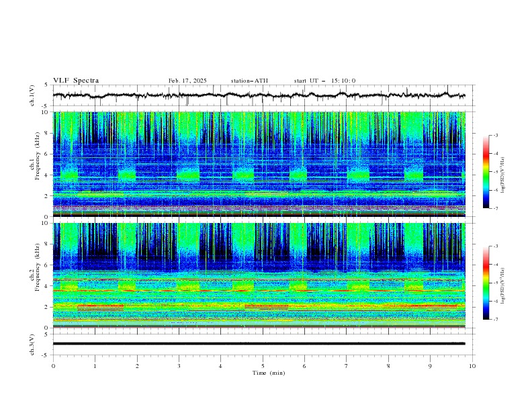Click the '-7' label on ch.2 colorbar

496,320
